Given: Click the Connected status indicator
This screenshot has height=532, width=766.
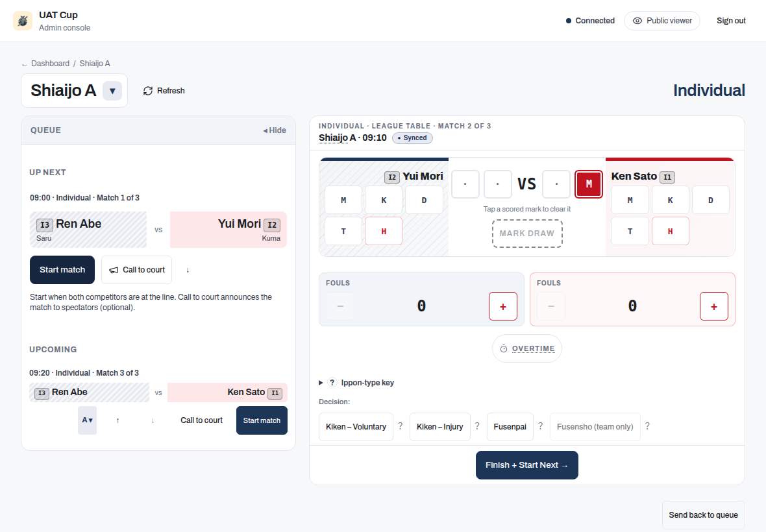Looking at the screenshot, I should [590, 21].
